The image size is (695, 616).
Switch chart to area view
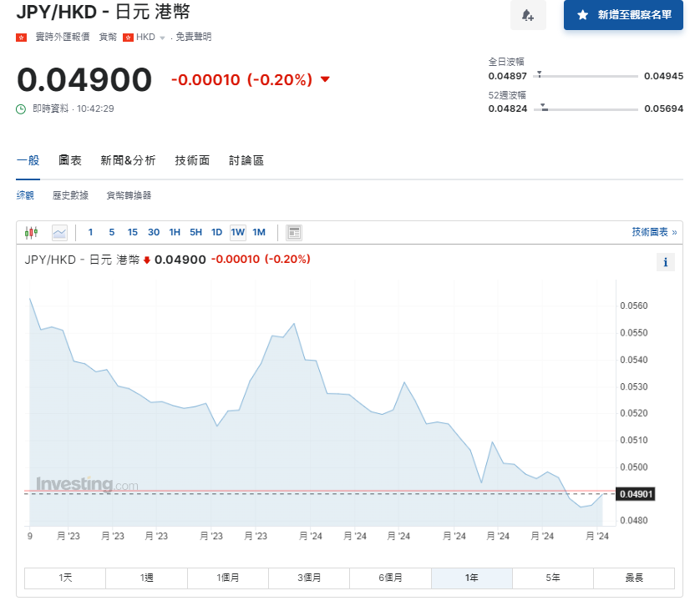click(59, 232)
